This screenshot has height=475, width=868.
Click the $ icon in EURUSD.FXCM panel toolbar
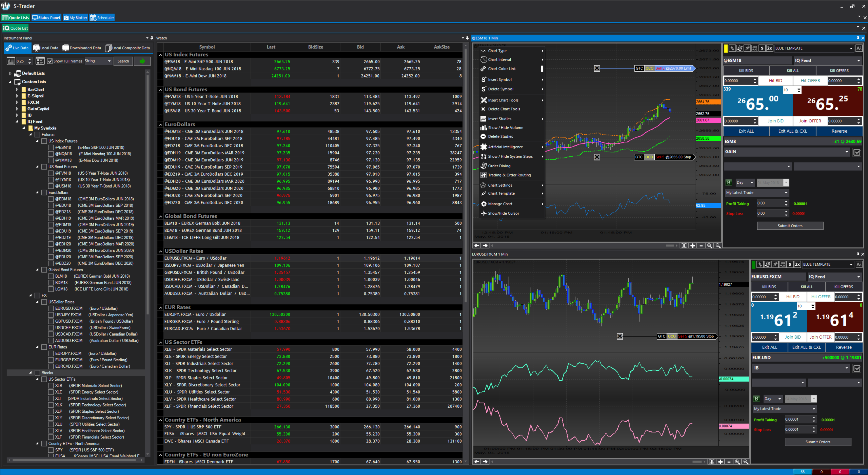(x=790, y=264)
